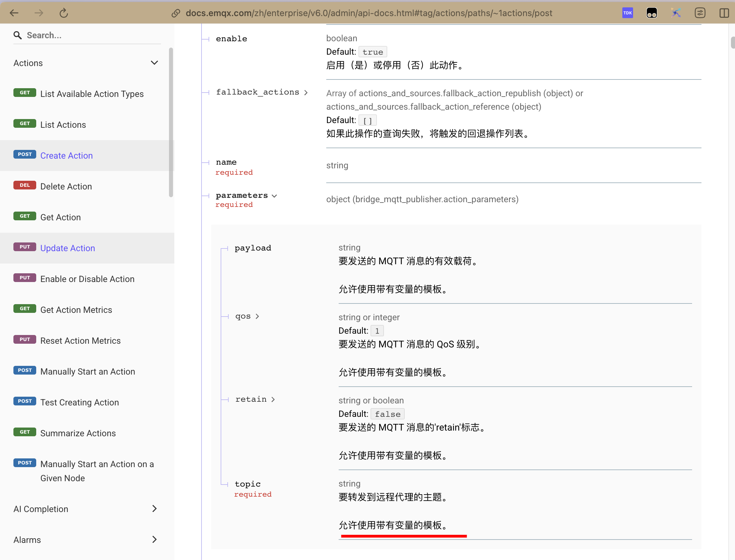Image resolution: width=735 pixels, height=560 pixels.
Task: Reload the page with refresh icon
Action: pyautogui.click(x=63, y=13)
